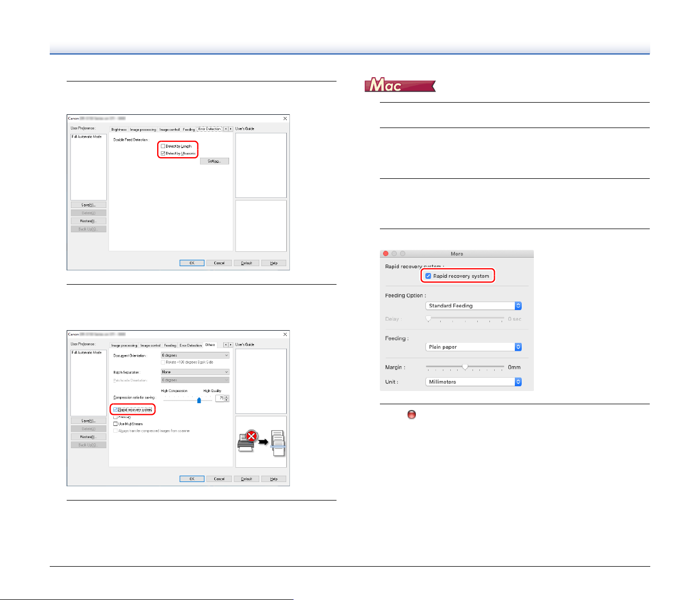This screenshot has width=700, height=600.
Task: Click the scanner error illustration in User's Guide
Action: pos(261,441)
